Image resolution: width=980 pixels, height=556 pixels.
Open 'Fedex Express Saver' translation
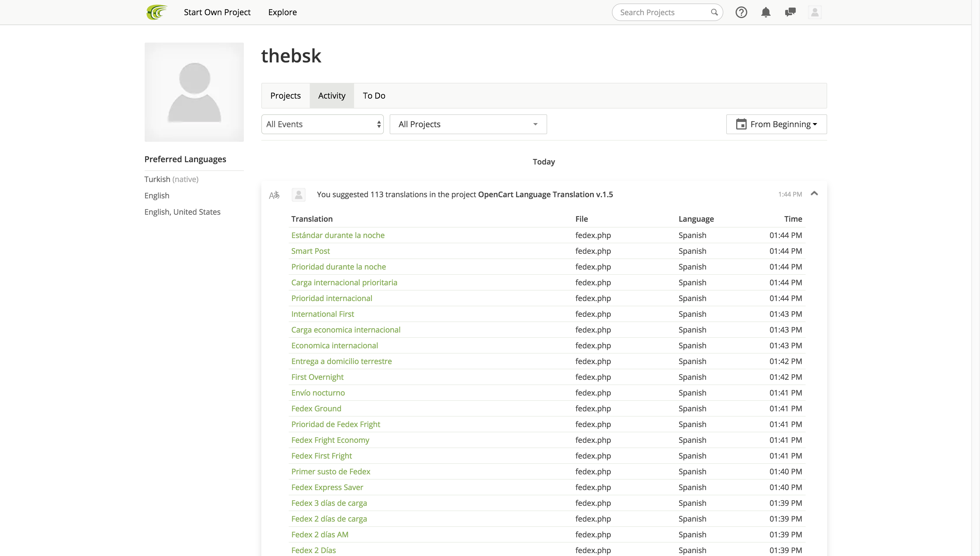click(327, 487)
